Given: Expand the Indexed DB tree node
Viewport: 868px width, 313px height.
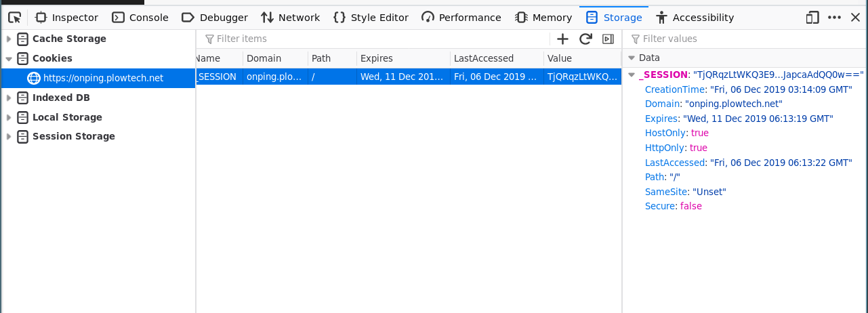Looking at the screenshot, I should 9,98.
